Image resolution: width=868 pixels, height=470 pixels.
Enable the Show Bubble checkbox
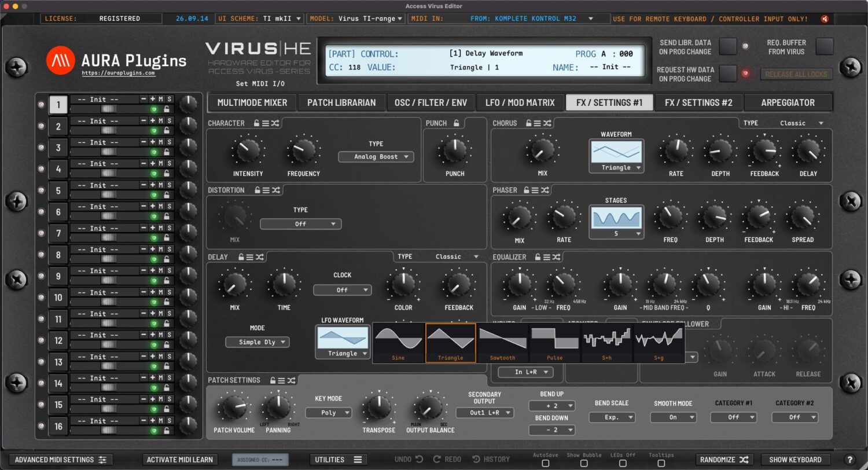(584, 463)
